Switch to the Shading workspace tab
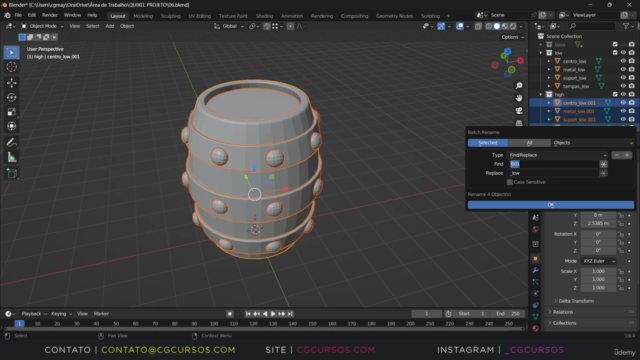640x360 pixels. (x=264, y=16)
